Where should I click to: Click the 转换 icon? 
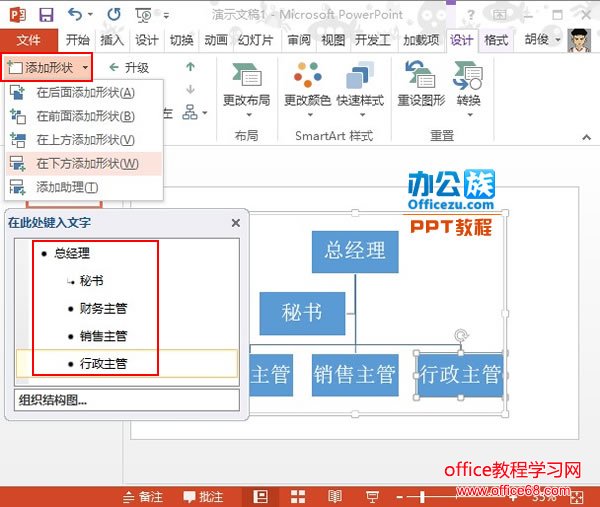pos(468,75)
